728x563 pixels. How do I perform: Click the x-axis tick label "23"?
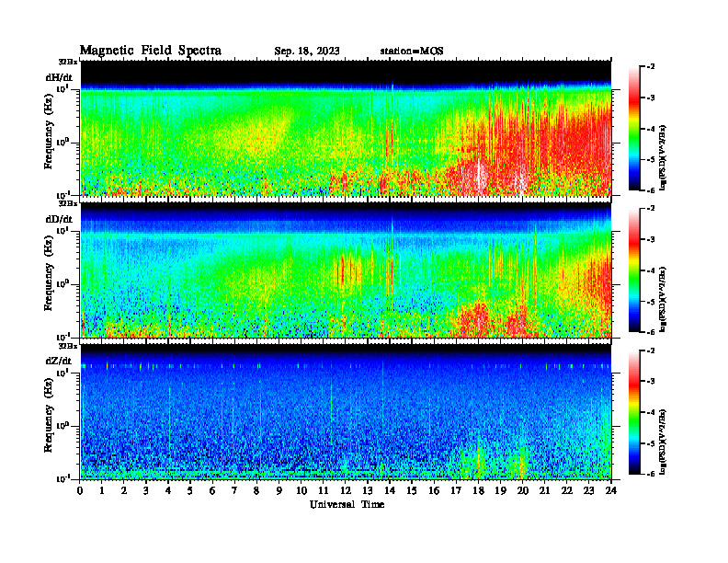pos(589,490)
